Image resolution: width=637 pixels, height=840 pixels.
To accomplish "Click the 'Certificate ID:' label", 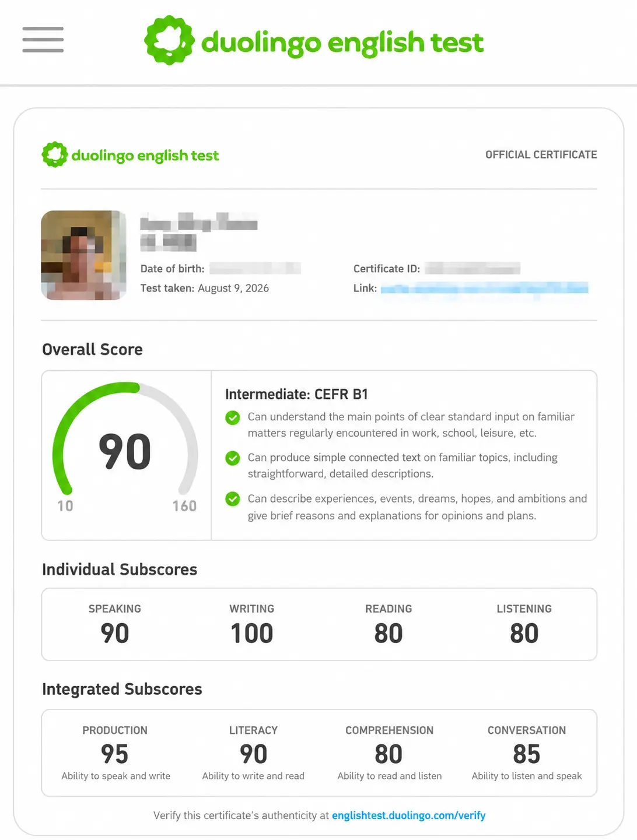I will point(387,269).
